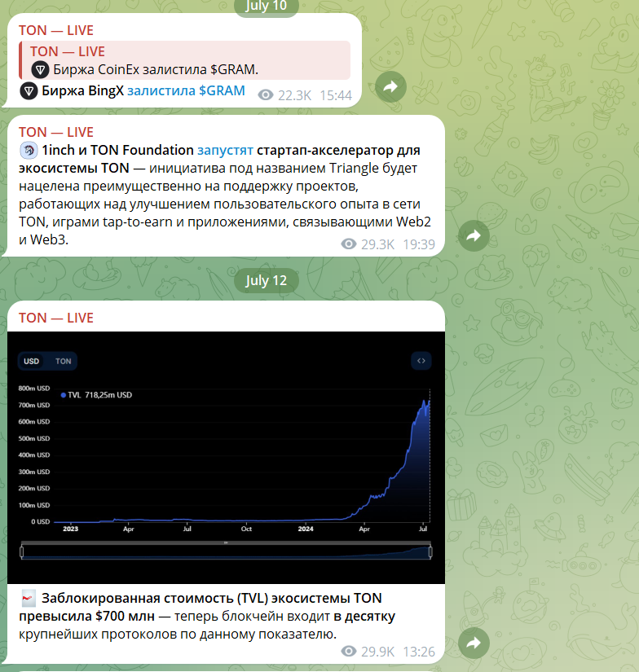639x672 pixels.
Task: Click the view count eye icon at 29.9K
Action: point(349,652)
